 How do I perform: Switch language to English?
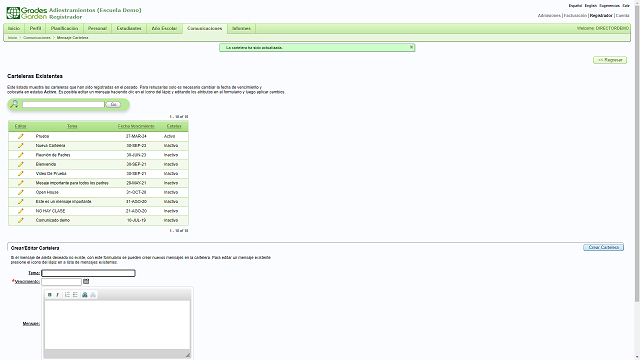click(x=591, y=6)
